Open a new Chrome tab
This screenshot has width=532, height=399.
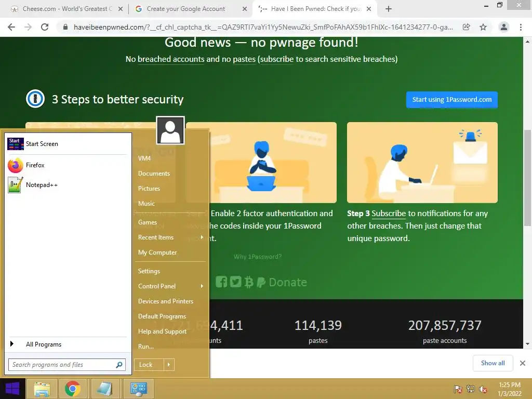(389, 9)
